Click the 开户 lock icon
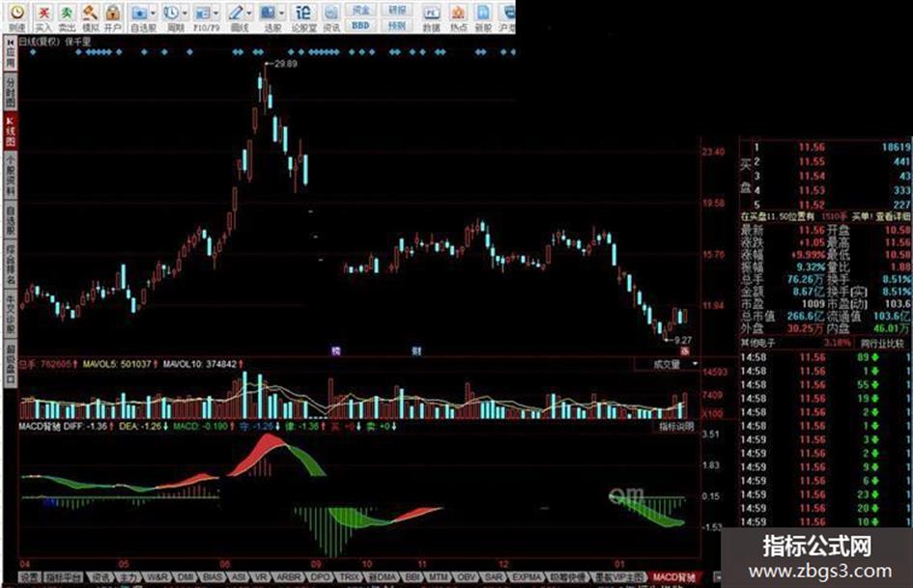 tap(113, 16)
